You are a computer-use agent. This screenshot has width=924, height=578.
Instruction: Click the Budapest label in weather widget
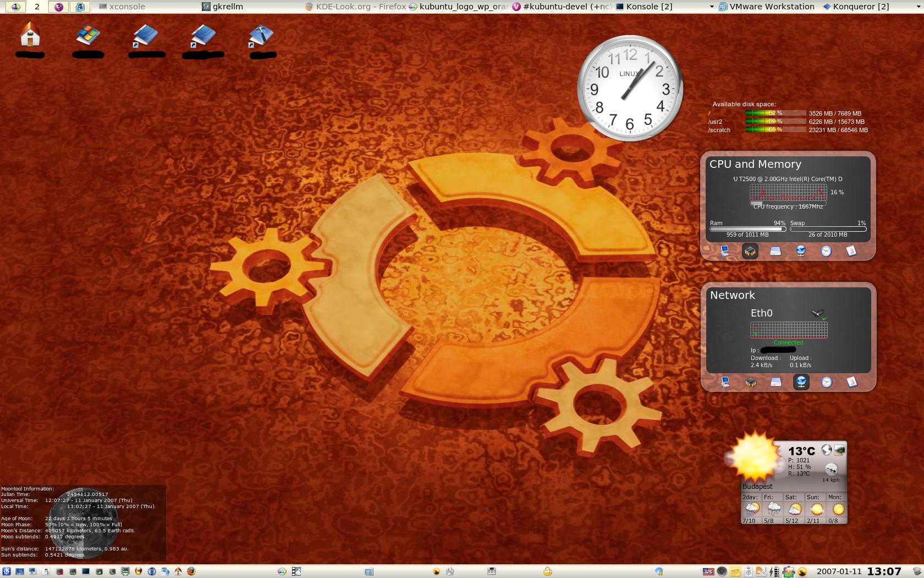click(757, 486)
